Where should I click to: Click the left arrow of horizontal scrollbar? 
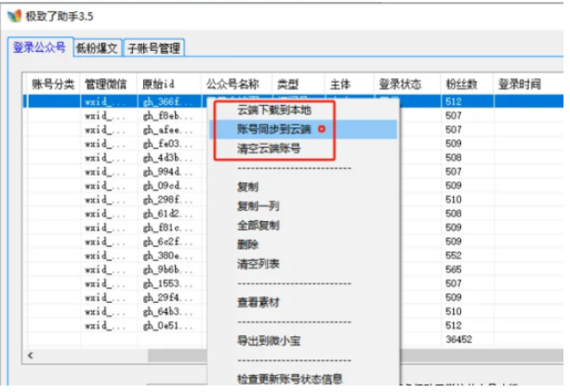point(33,355)
